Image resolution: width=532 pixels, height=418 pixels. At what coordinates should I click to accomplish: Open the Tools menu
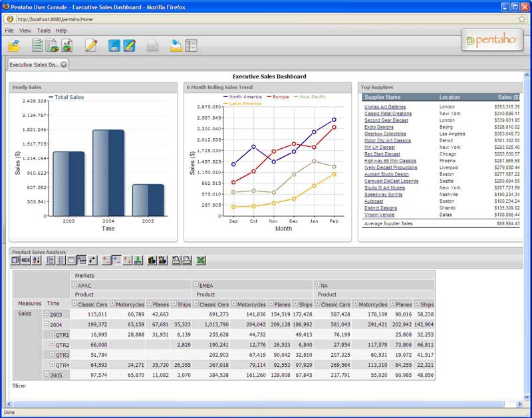point(44,31)
